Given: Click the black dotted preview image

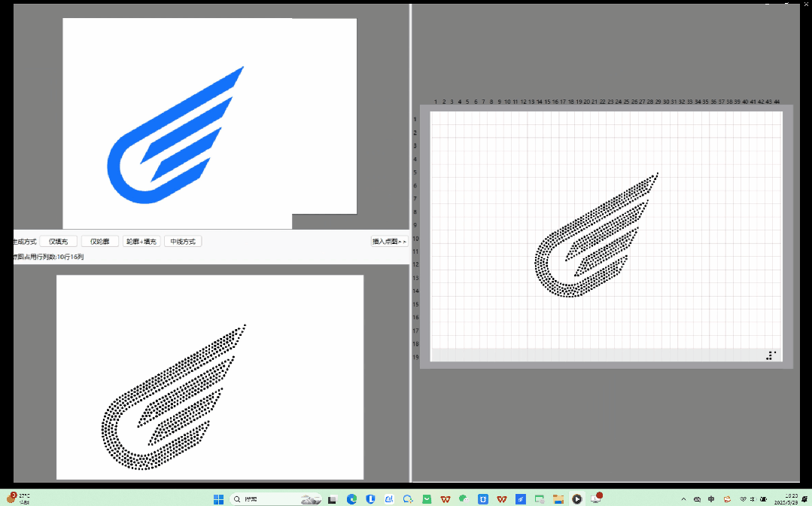Looking at the screenshot, I should coord(173,398).
